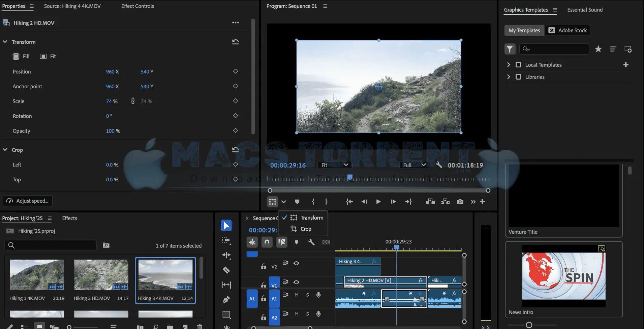
Task: Toggle V2 track lock
Action: click(x=264, y=266)
